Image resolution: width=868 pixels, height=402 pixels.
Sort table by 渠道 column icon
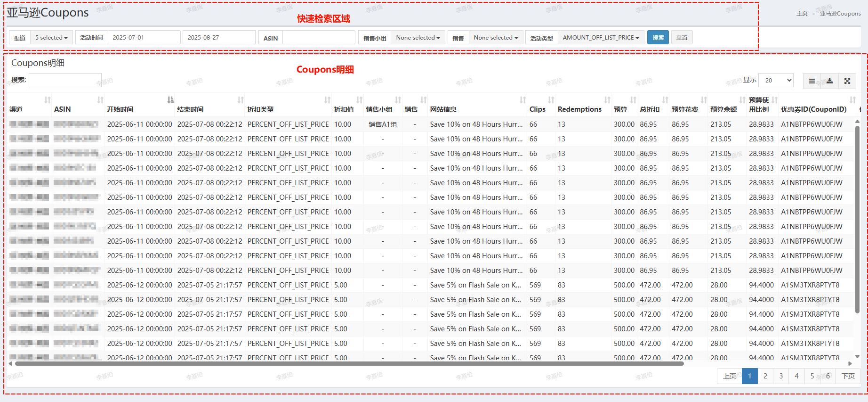pos(48,100)
